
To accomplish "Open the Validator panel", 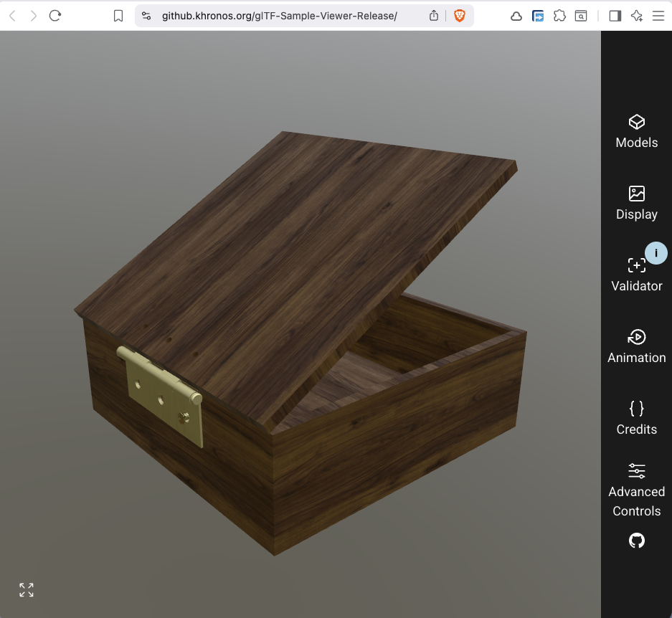I will click(636, 275).
